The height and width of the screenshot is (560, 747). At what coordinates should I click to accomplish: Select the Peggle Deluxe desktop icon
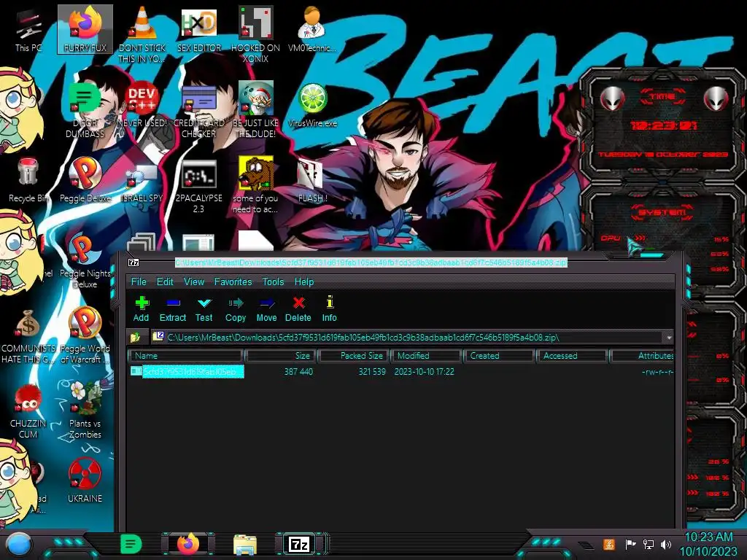point(85,180)
